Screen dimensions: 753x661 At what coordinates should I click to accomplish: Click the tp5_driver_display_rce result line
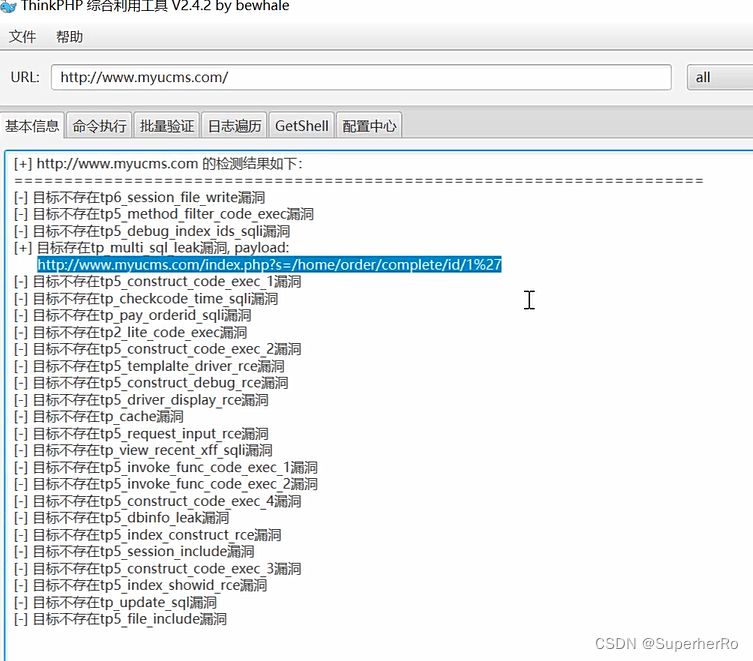(x=141, y=400)
